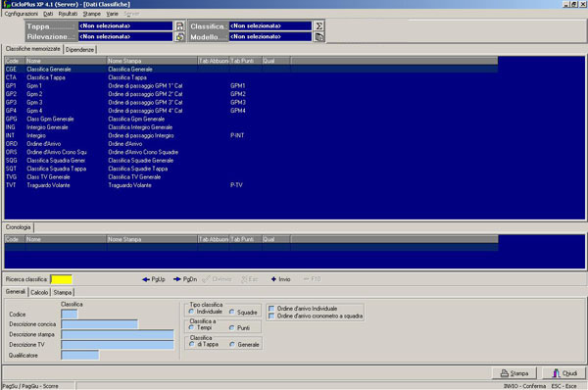Open the Configurazioni menu
Viewport: 588px width, 390px height.
[21, 14]
